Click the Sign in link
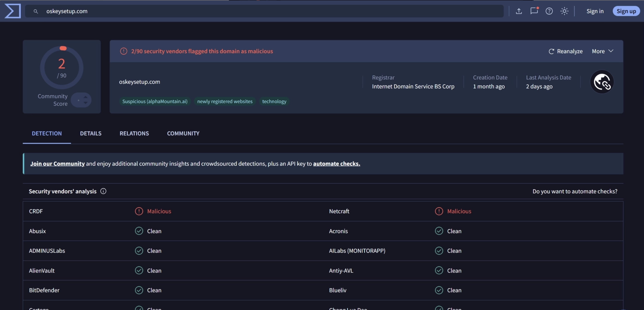The width and height of the screenshot is (644, 310). pos(595,11)
